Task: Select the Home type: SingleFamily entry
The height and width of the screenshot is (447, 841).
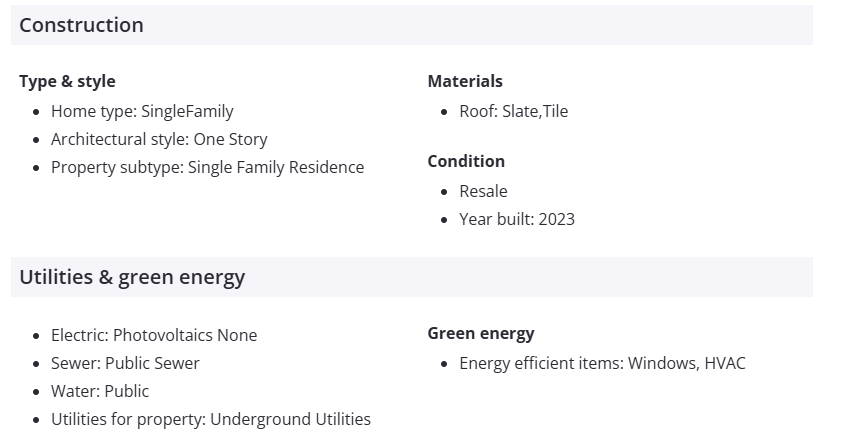Action: click(142, 111)
